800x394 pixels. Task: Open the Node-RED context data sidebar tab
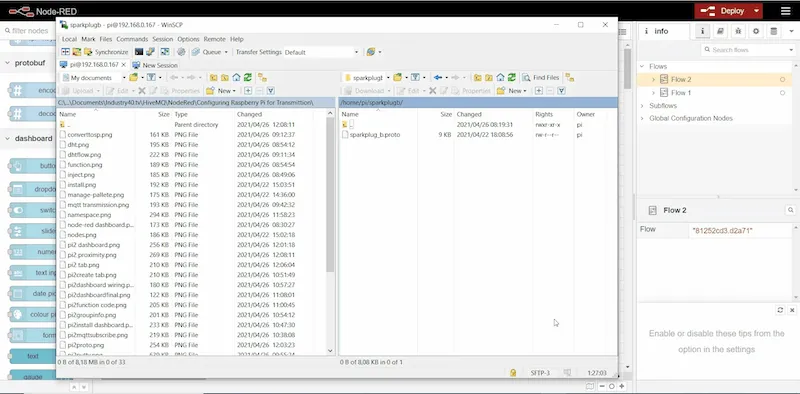773,31
